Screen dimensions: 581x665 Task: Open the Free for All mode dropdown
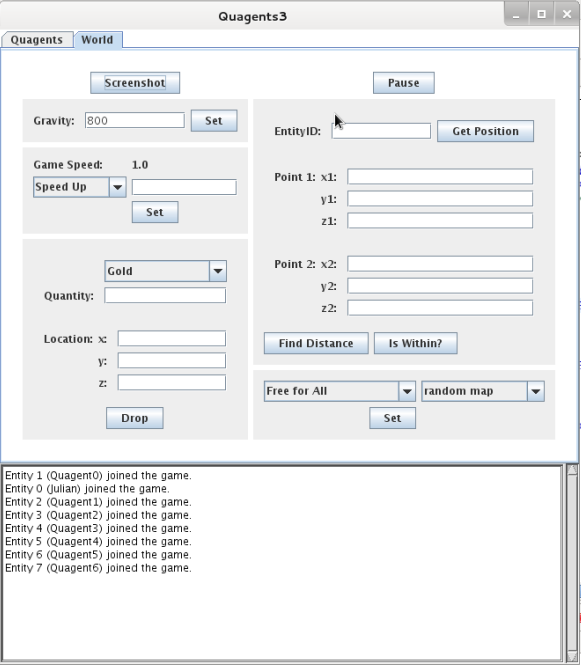[x=340, y=391]
